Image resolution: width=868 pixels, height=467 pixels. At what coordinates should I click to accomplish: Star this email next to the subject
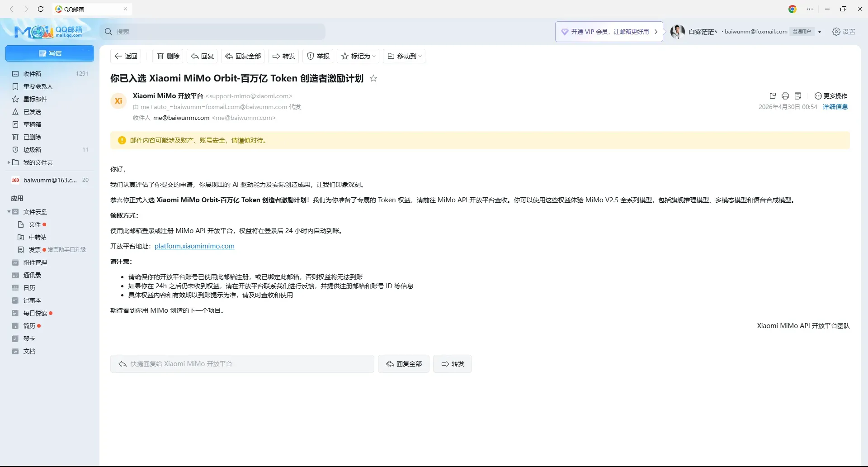tap(373, 78)
